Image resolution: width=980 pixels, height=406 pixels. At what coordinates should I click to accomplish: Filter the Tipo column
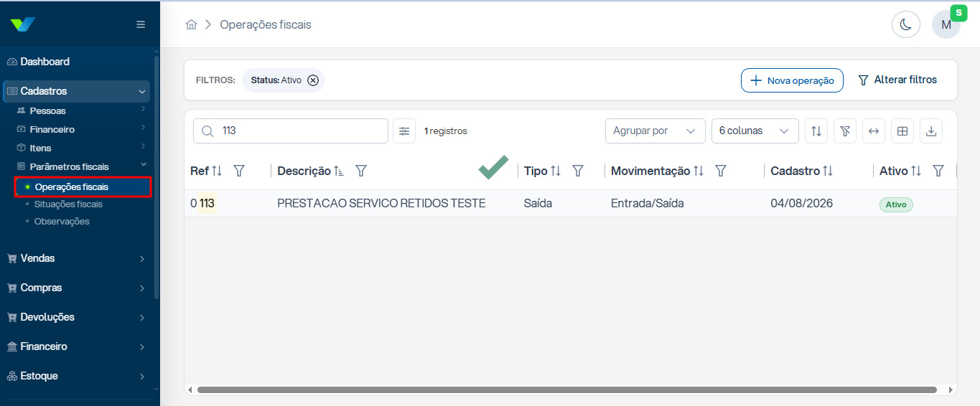coord(577,171)
